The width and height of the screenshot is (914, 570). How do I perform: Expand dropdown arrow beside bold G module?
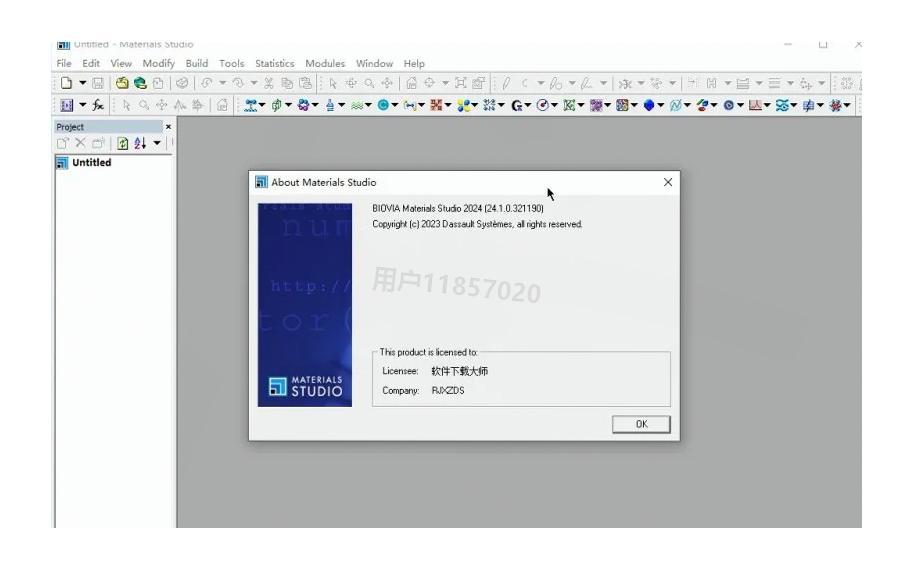pos(528,105)
